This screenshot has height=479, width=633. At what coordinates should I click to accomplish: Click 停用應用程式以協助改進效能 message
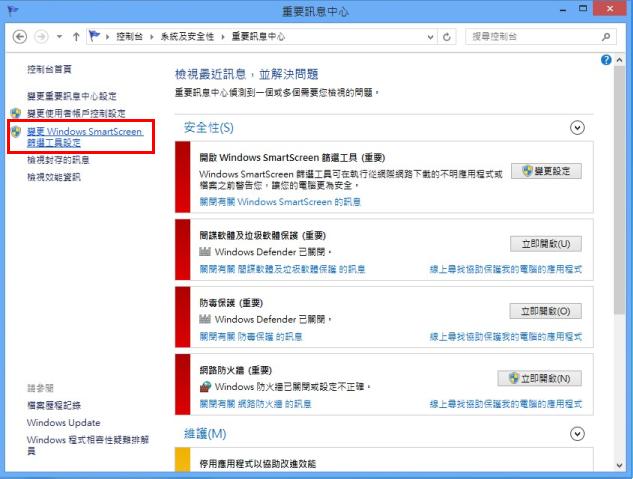click(x=258, y=464)
